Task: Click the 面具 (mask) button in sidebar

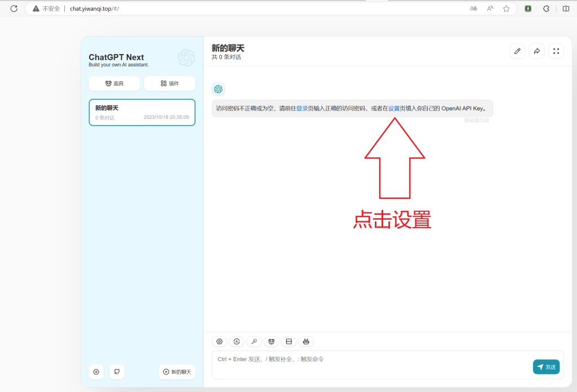Action: tap(114, 83)
